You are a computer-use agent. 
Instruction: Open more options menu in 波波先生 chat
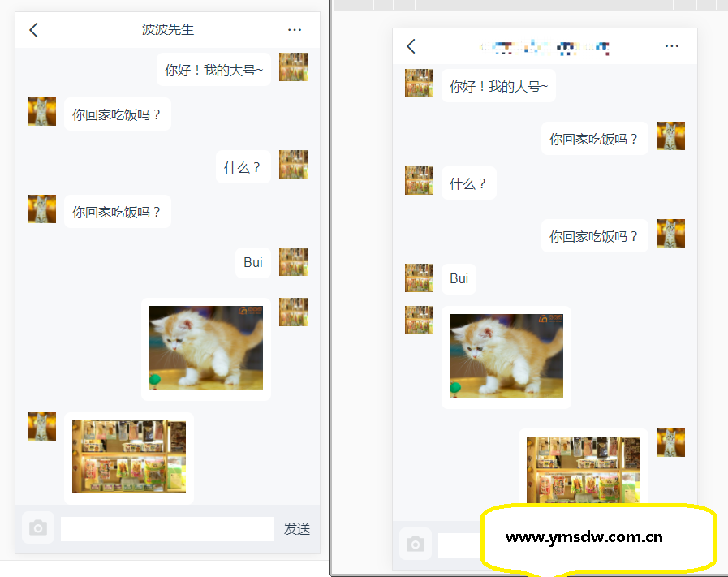294,29
